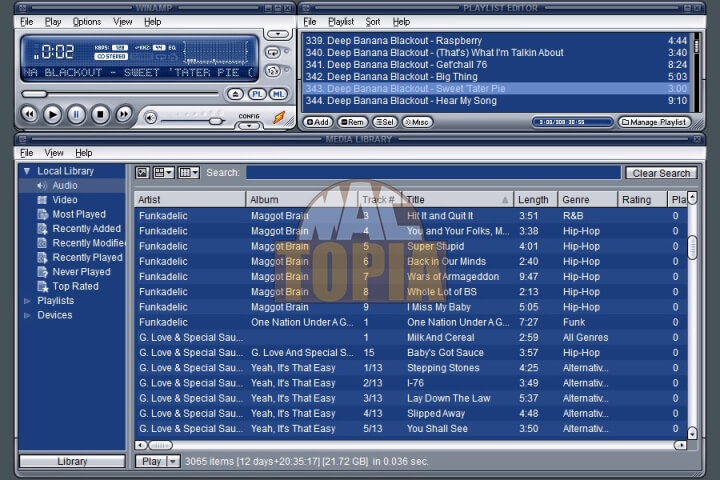Open the Recently Modified view icon
Screen dimensions: 720x480
(x=42, y=243)
